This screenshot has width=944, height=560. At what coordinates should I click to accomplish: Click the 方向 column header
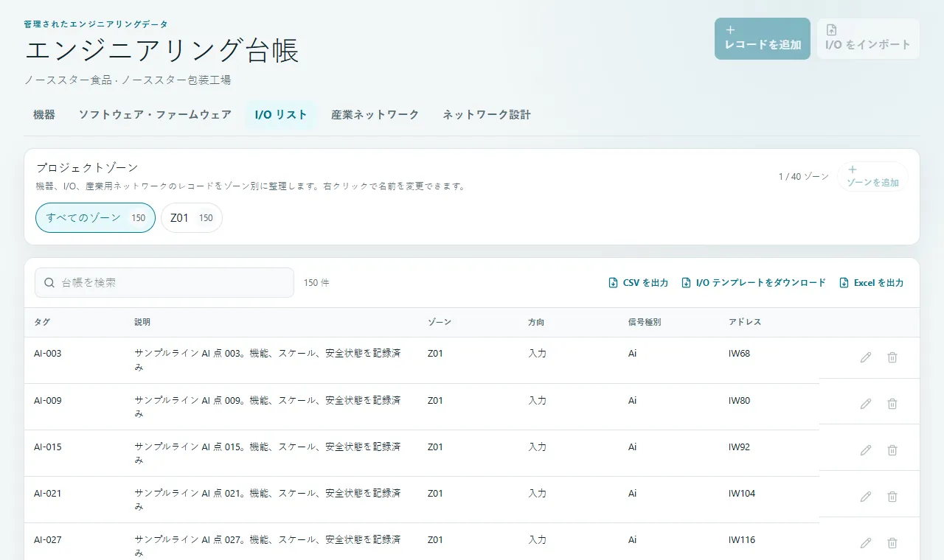(x=537, y=322)
